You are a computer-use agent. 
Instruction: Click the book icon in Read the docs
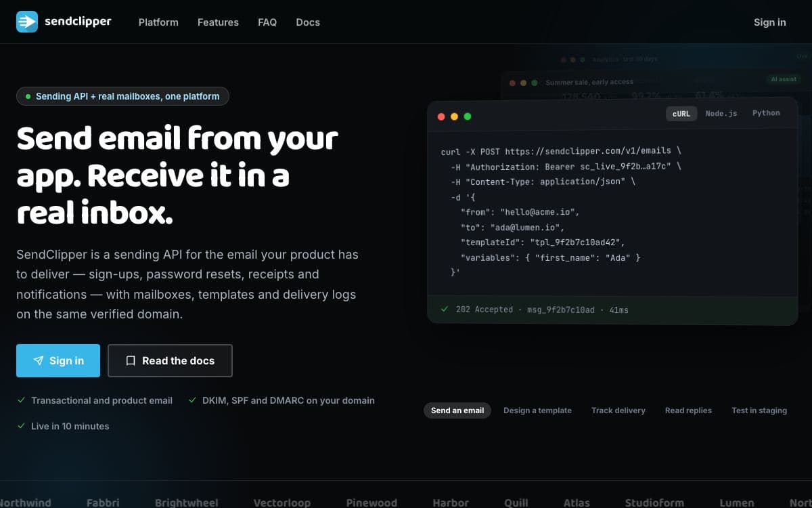(x=131, y=361)
